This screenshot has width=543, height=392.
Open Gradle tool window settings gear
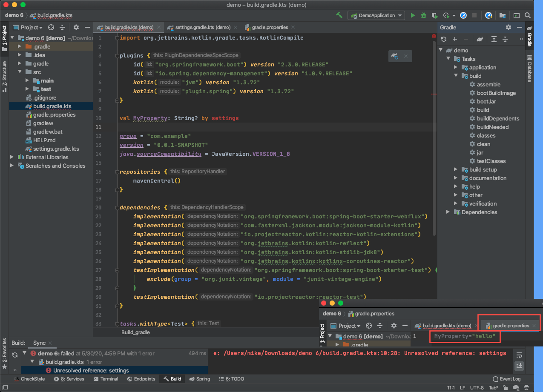pyautogui.click(x=509, y=27)
